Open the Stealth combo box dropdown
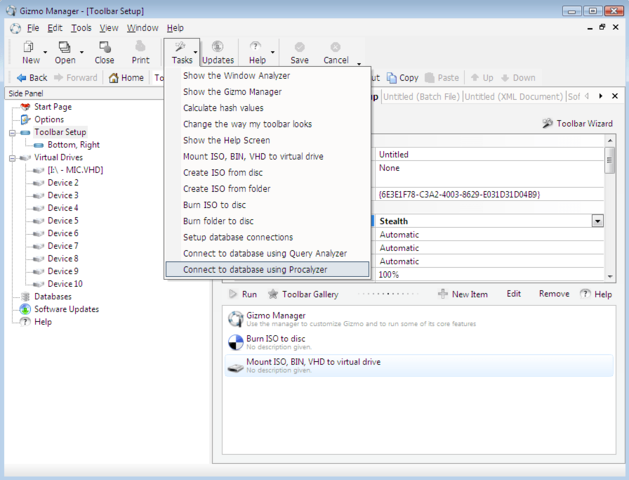Viewport: 629px width, 480px height. (x=598, y=221)
